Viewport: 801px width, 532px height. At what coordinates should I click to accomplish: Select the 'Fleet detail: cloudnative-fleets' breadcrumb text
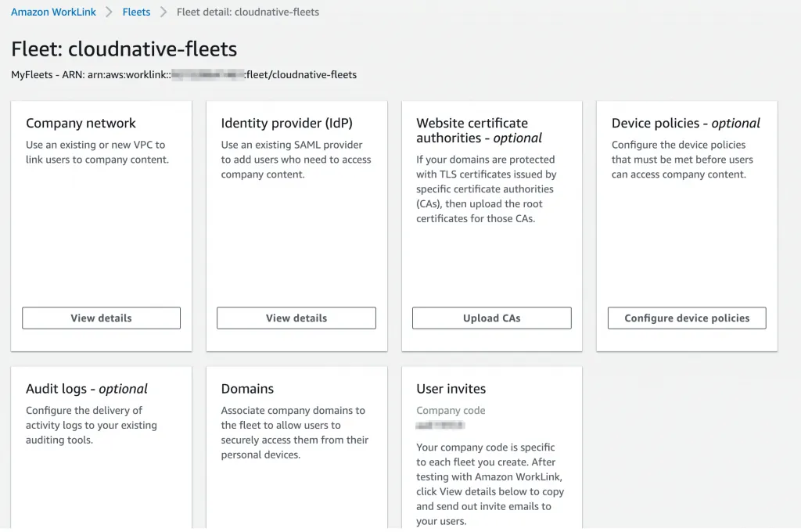point(248,13)
